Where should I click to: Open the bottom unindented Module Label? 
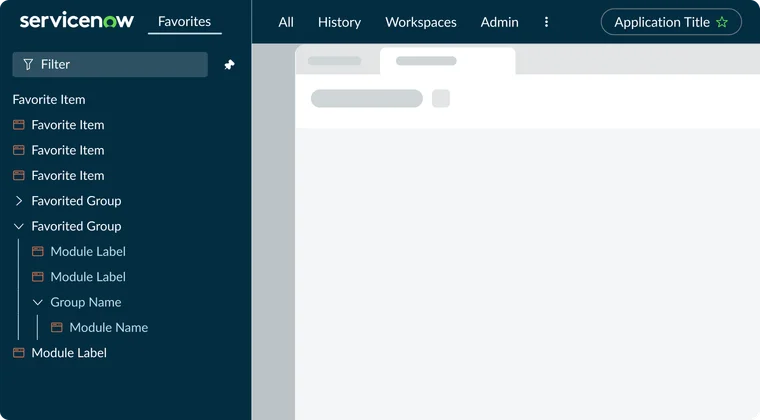69,353
